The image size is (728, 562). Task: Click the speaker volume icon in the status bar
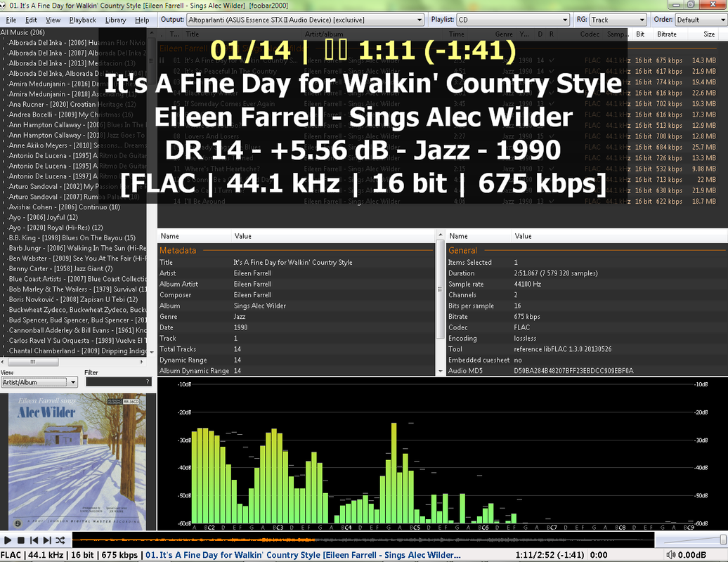671,555
